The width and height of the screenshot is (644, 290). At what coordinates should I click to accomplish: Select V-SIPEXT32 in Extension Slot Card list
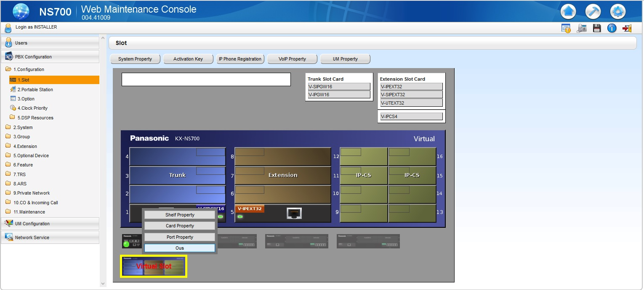pos(412,95)
